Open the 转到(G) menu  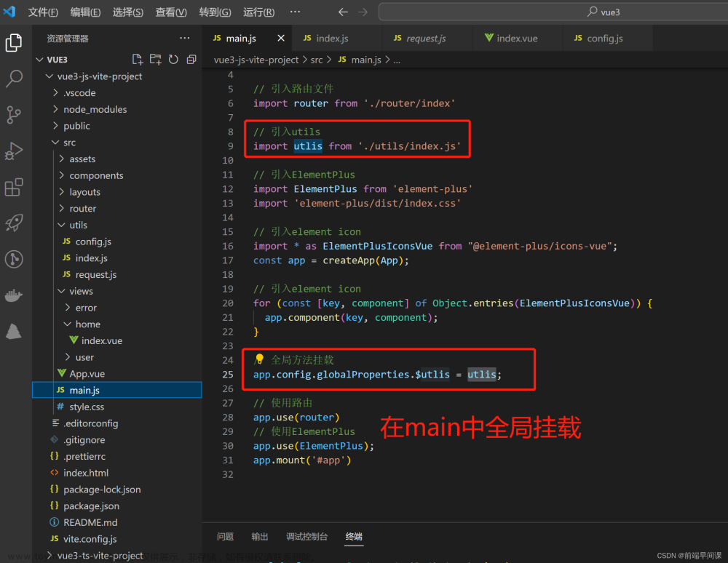(x=215, y=12)
